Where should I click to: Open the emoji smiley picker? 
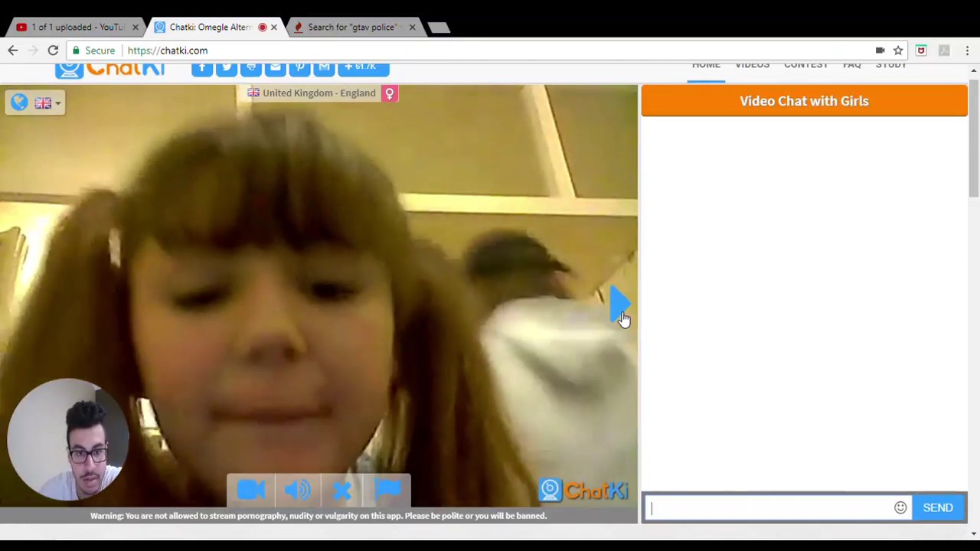(x=900, y=508)
